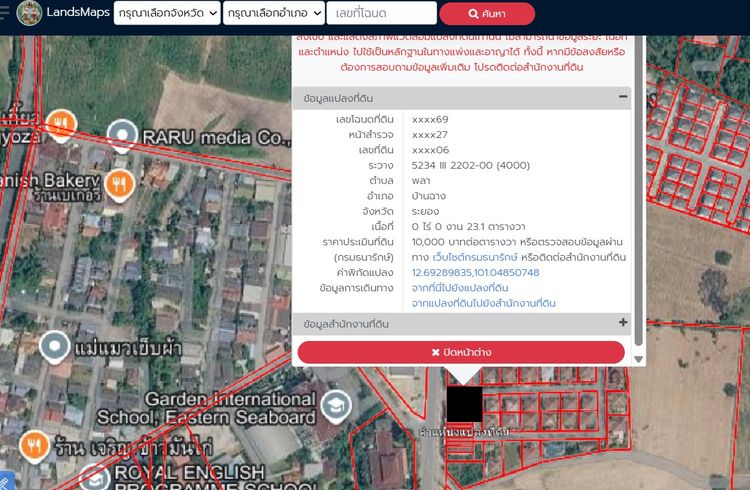Select the แม่แมวเย็บผ้า location pin
750x490 pixels.
[55, 346]
